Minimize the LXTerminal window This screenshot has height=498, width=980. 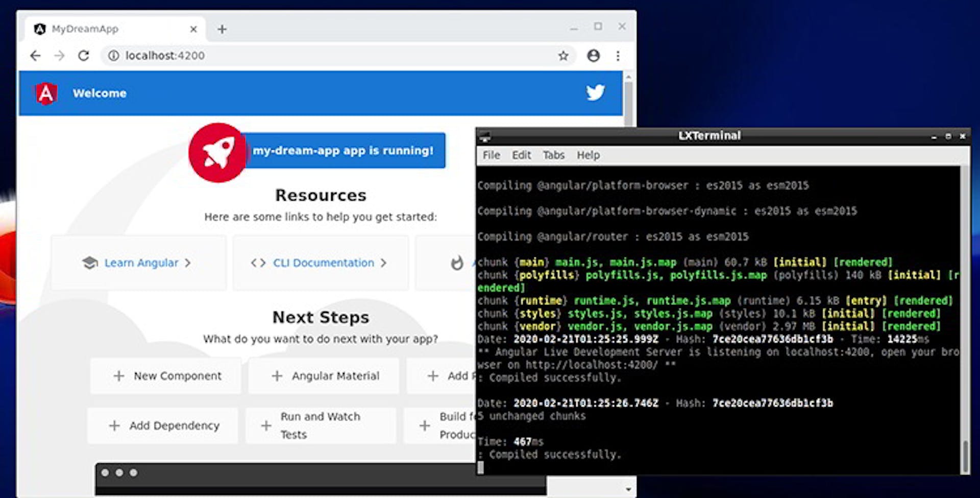934,136
